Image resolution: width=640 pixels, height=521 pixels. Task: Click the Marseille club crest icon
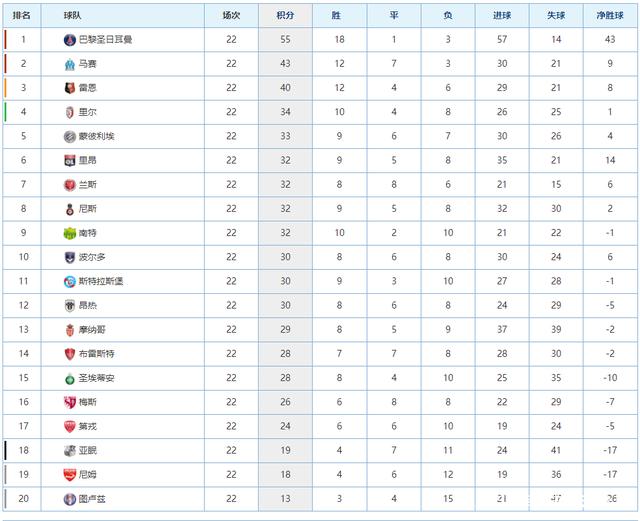[70, 64]
